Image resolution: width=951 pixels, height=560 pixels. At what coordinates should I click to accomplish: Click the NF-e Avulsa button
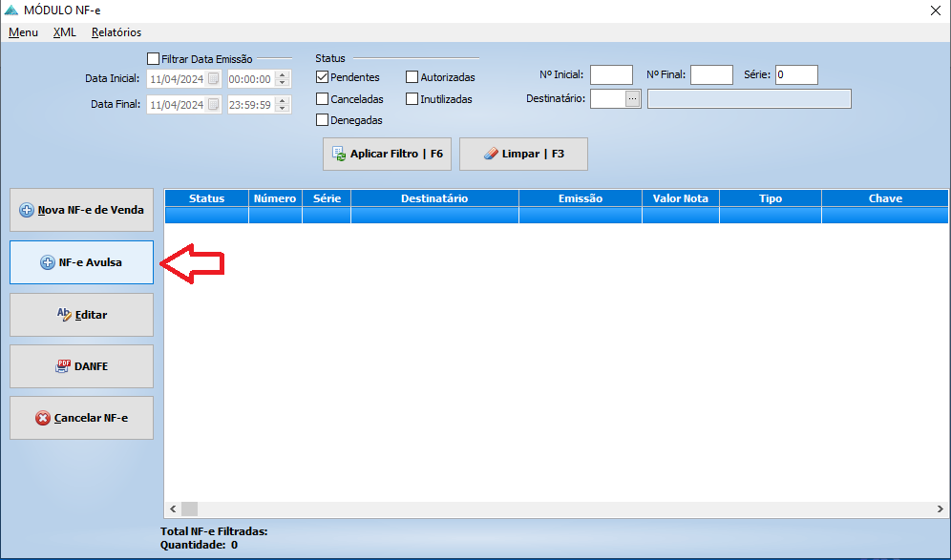tap(81, 262)
